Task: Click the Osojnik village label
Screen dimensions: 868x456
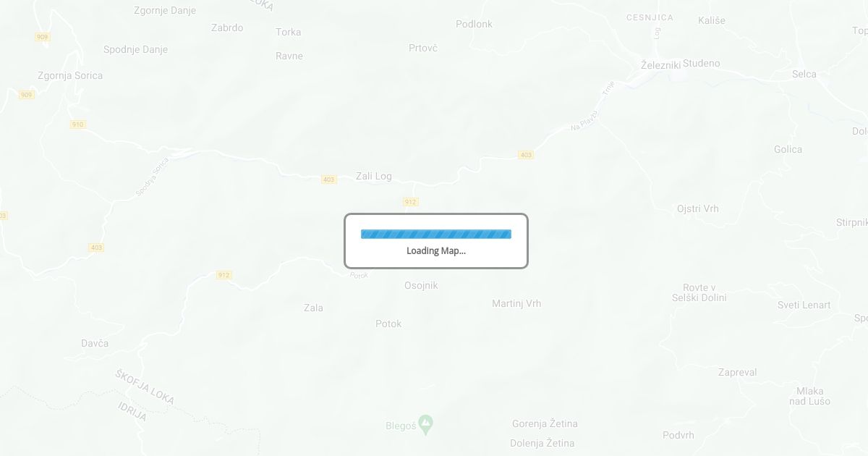Action: (421, 285)
